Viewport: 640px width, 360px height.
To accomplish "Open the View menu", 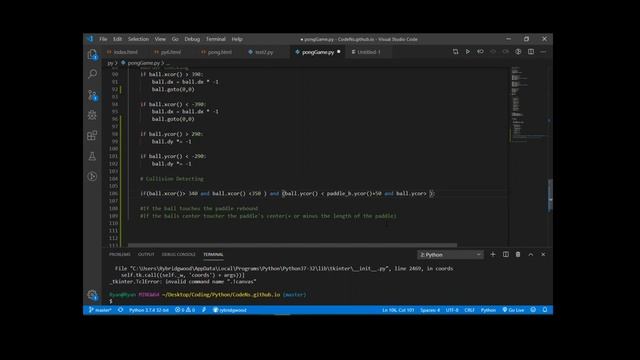I will [x=160, y=39].
